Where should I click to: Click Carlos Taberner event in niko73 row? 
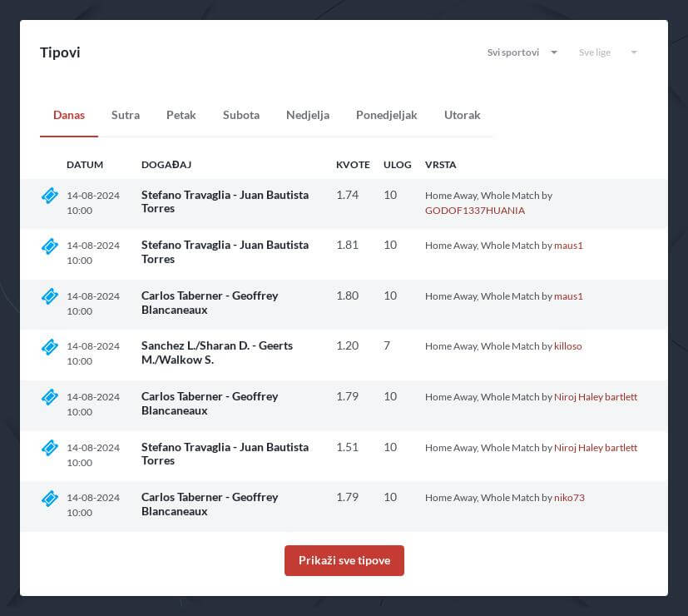pyautogui.click(x=210, y=504)
